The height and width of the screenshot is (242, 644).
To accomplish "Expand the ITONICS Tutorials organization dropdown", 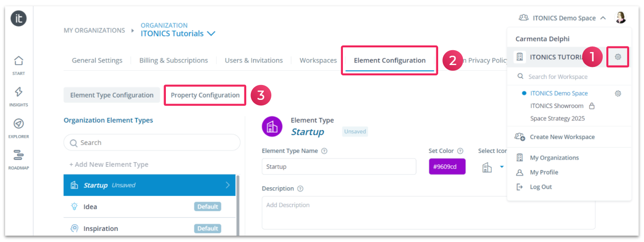I will coord(211,33).
